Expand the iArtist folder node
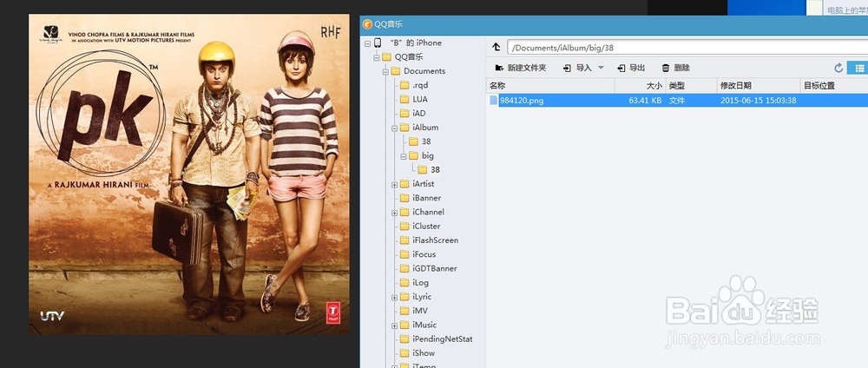 pos(394,184)
